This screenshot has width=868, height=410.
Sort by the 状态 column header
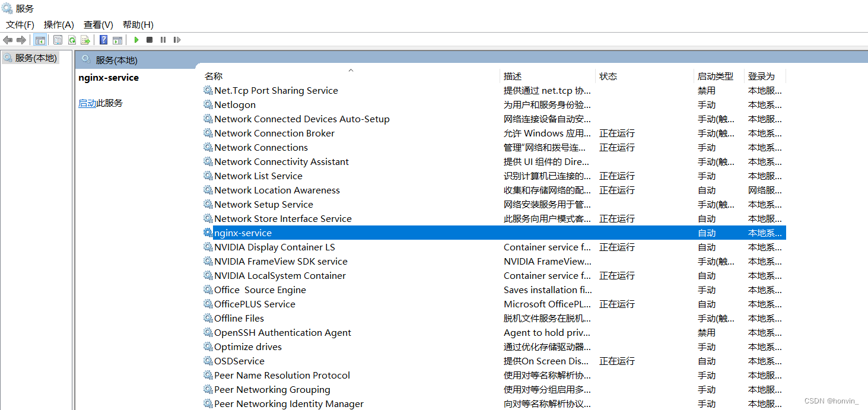pos(608,76)
